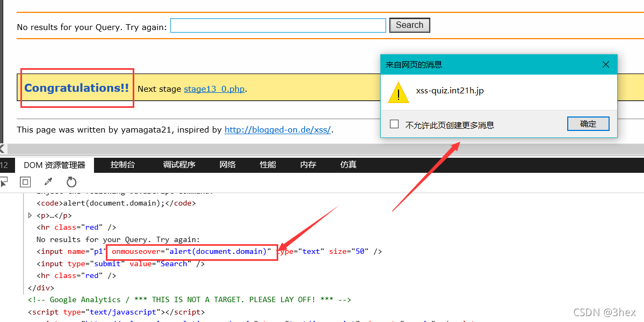Select the 内存 memory tab

tap(308, 165)
